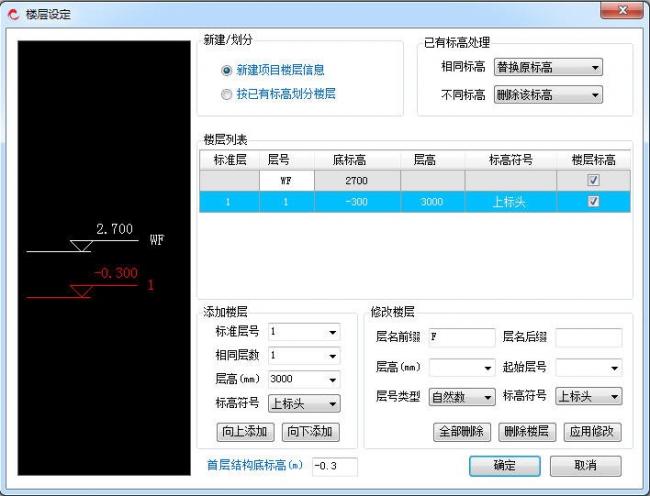Close the 楼层设定 dialog window
Screen dimensions: 650x496
tap(621, 11)
